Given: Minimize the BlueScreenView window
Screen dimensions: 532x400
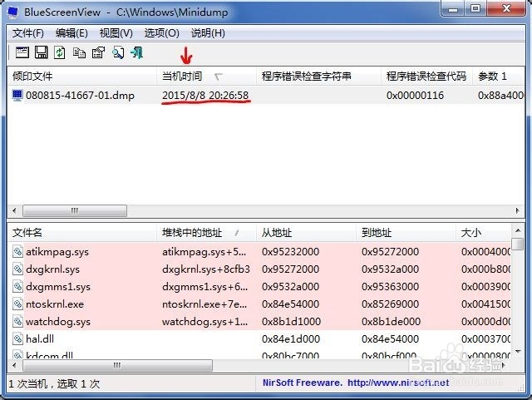Looking at the screenshot, I should tap(453, 8).
